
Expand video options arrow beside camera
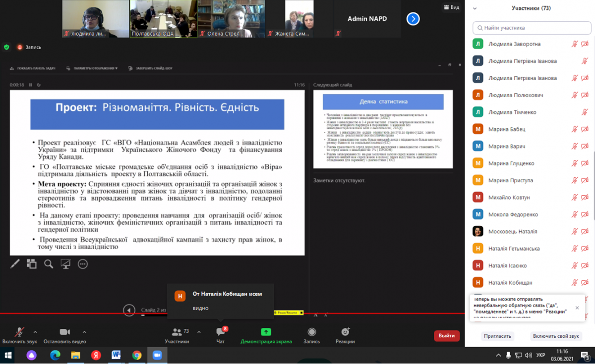(x=84, y=332)
